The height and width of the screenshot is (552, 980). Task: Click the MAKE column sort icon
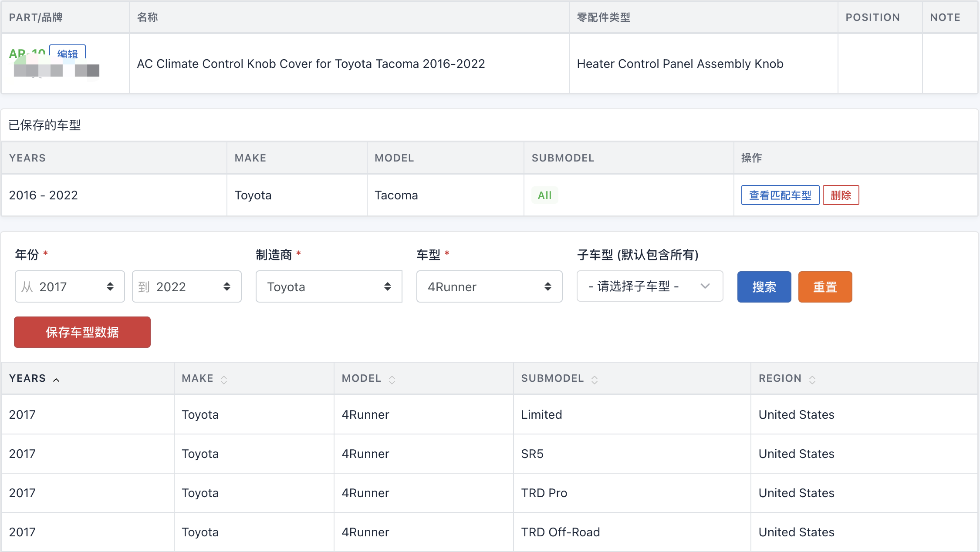(224, 380)
